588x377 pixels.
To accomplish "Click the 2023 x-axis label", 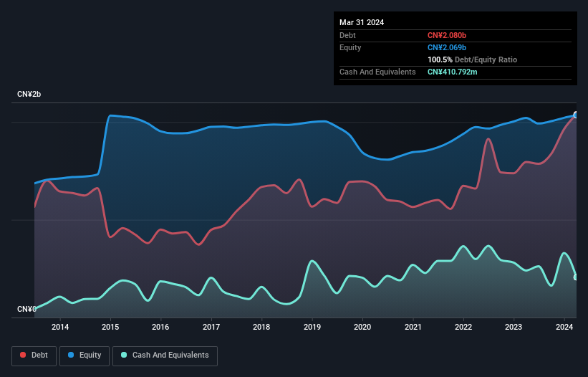I will coord(514,327).
